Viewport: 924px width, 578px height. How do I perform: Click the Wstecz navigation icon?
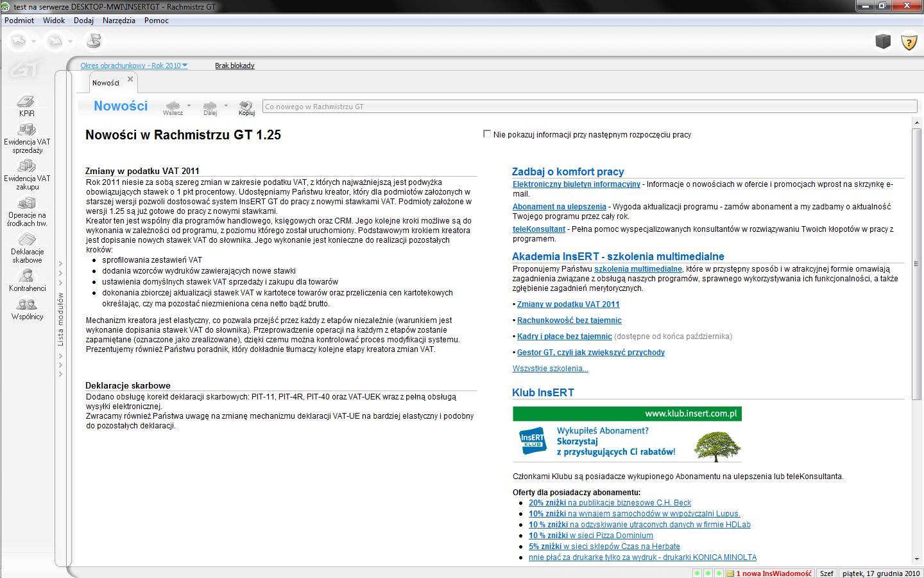pyautogui.click(x=173, y=108)
